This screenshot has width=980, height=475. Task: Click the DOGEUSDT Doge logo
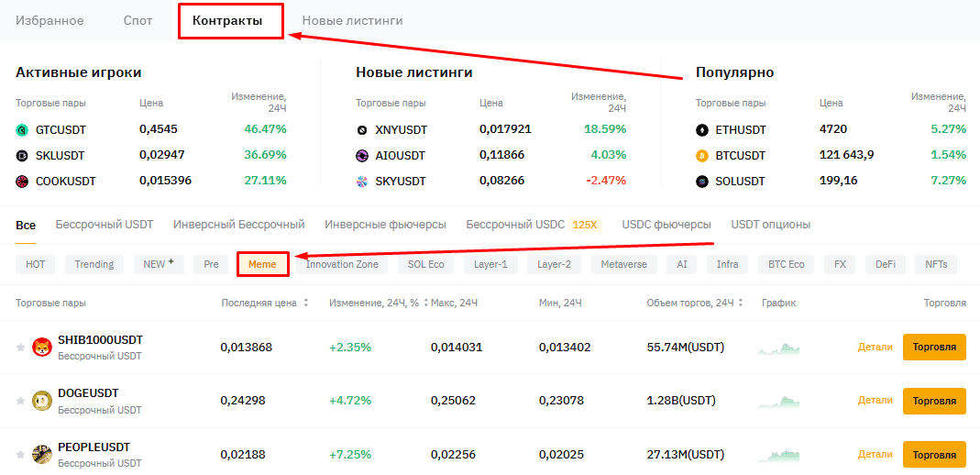click(x=42, y=400)
